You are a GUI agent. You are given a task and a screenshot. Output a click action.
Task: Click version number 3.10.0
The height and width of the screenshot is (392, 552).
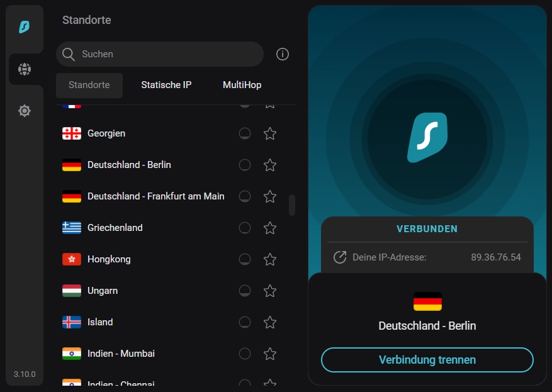(x=25, y=374)
